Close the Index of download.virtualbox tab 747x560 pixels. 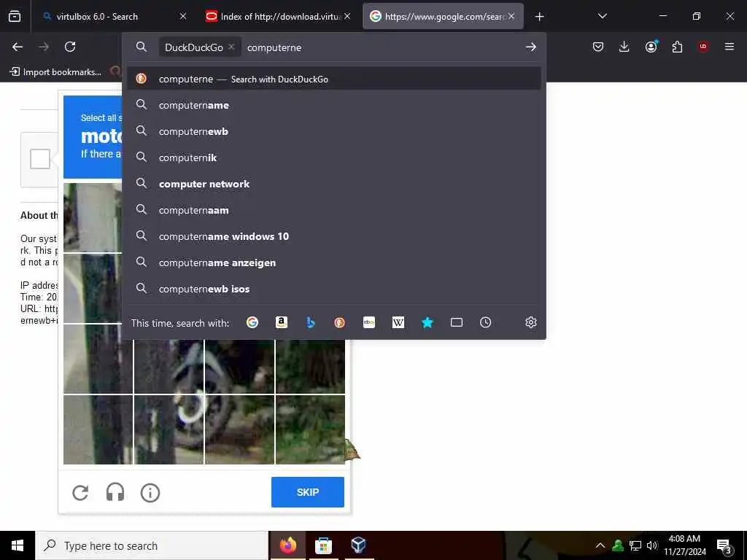pos(347,16)
